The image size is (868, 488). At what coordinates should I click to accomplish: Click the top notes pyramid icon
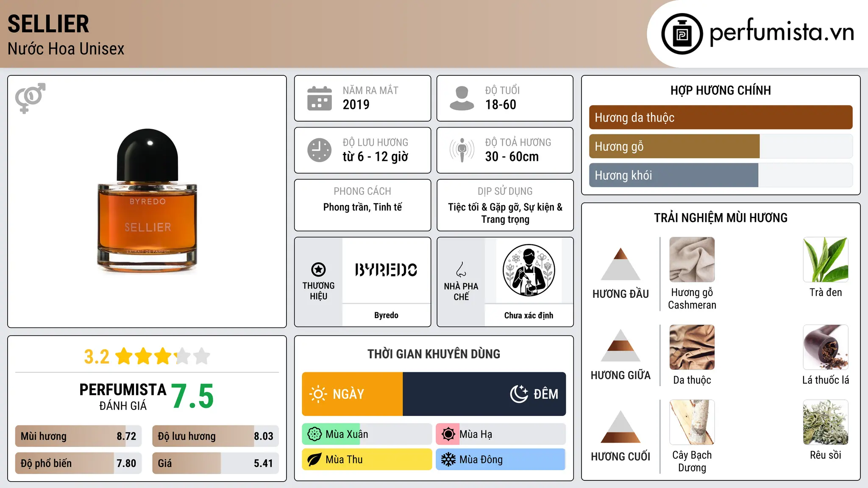click(x=620, y=264)
